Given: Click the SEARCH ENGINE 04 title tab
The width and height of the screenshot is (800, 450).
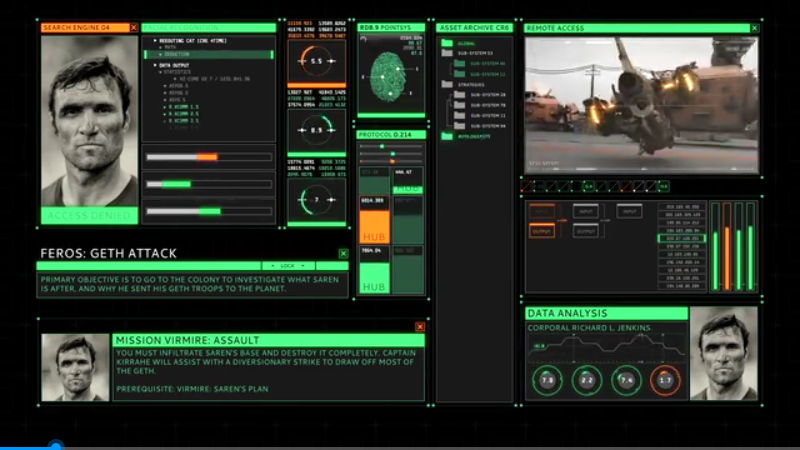Looking at the screenshot, I should [x=85, y=28].
